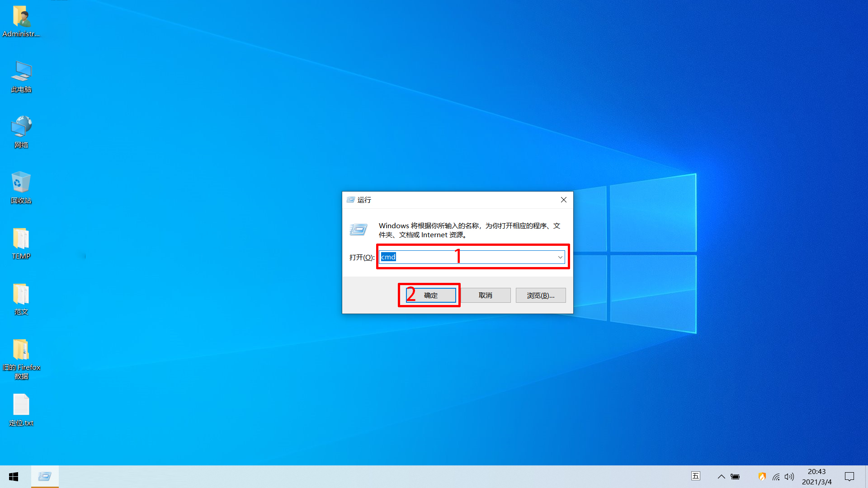Open the 五 input method indicator
This screenshot has height=488, width=868.
(696, 476)
